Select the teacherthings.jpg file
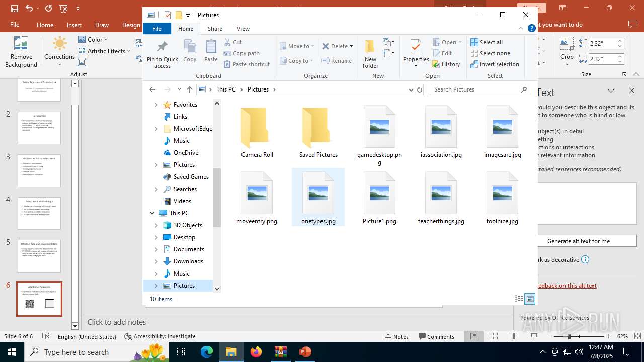 (x=441, y=198)
